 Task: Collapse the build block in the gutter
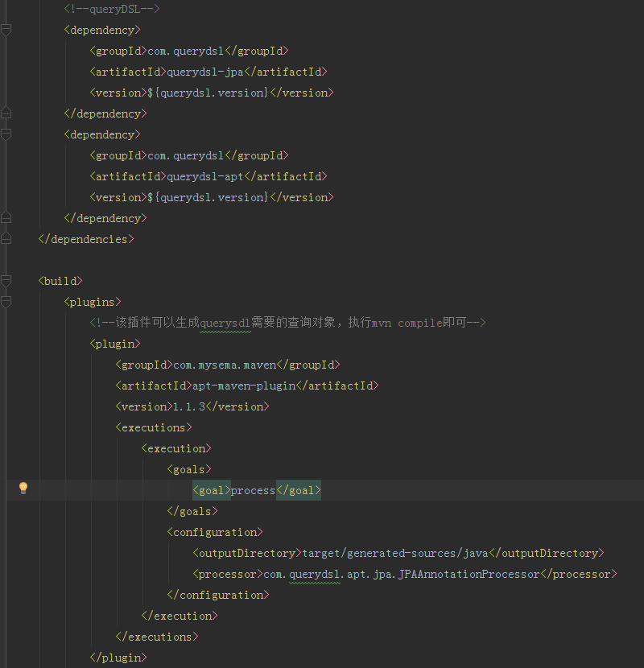pos(6,281)
